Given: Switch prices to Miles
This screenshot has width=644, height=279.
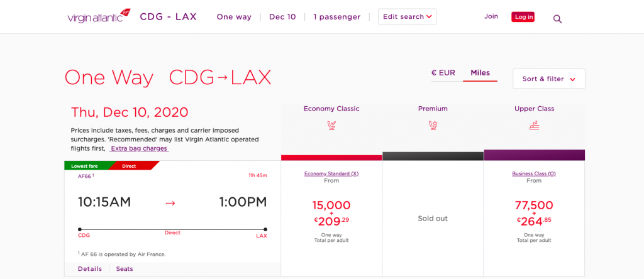Looking at the screenshot, I should pos(480,73).
